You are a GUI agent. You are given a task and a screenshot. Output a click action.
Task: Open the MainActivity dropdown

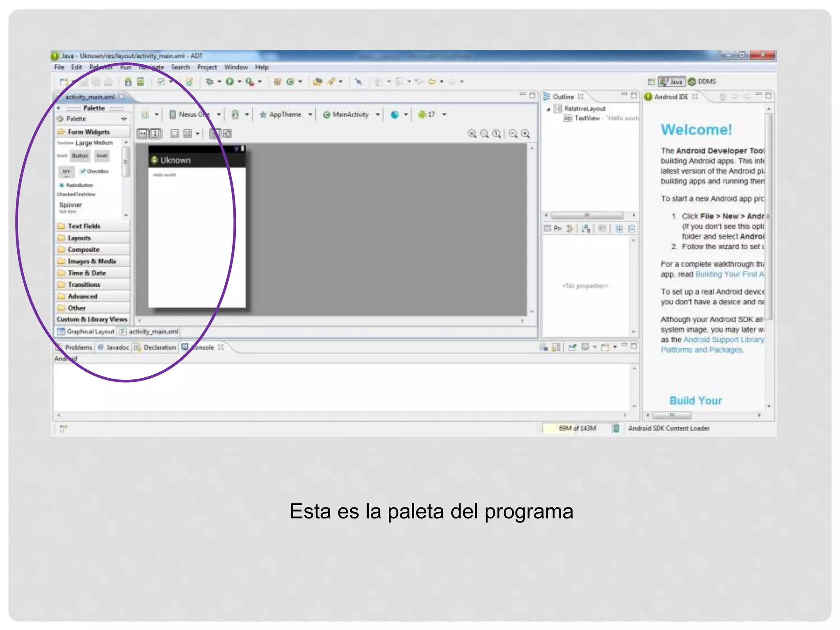pyautogui.click(x=378, y=115)
